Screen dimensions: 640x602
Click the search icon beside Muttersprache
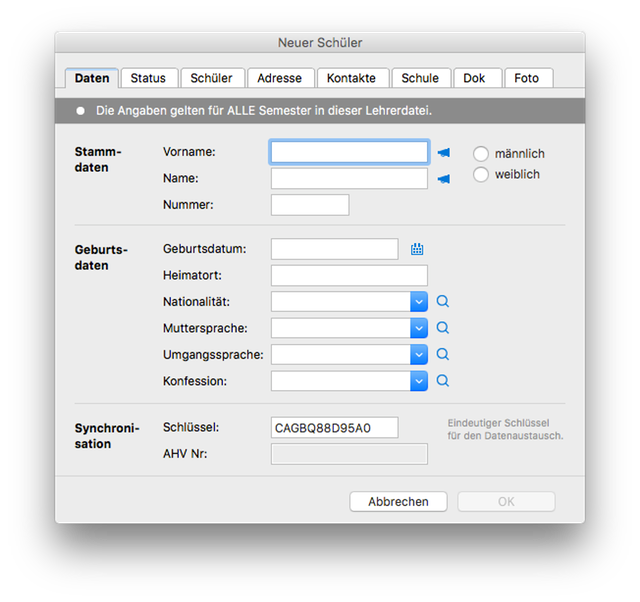click(443, 328)
